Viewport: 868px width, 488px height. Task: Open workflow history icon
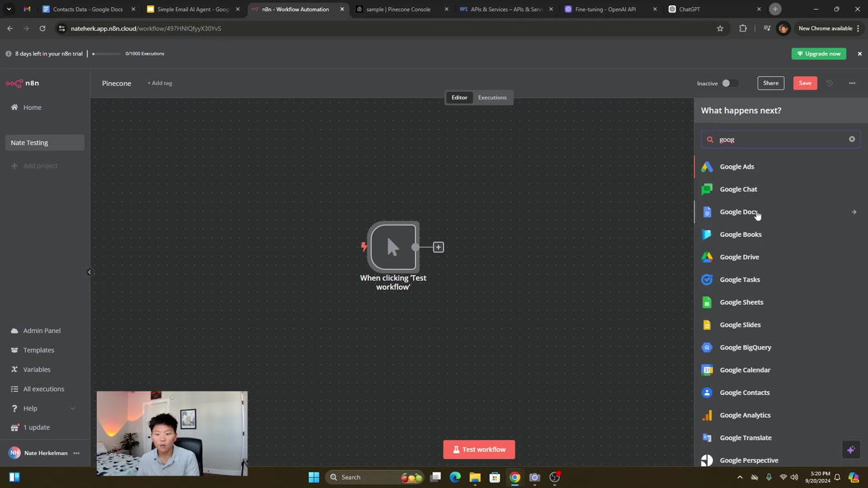(x=830, y=83)
